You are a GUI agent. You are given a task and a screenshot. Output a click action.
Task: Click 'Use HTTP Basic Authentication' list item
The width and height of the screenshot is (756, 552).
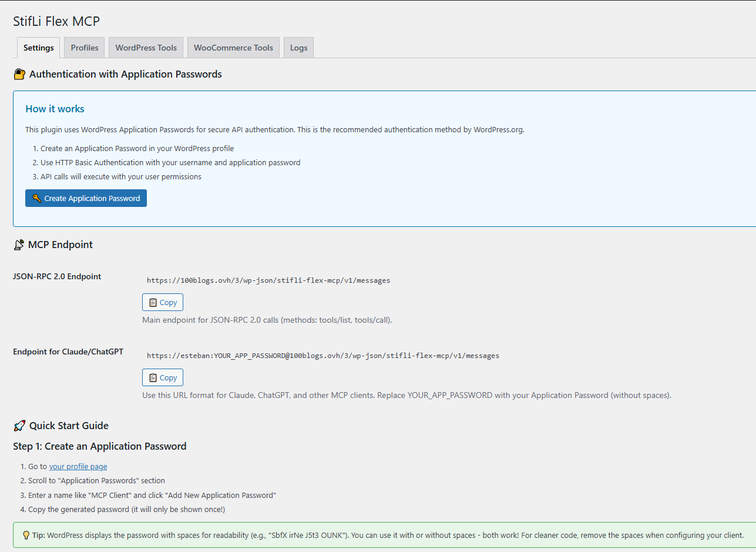pyautogui.click(x=170, y=163)
